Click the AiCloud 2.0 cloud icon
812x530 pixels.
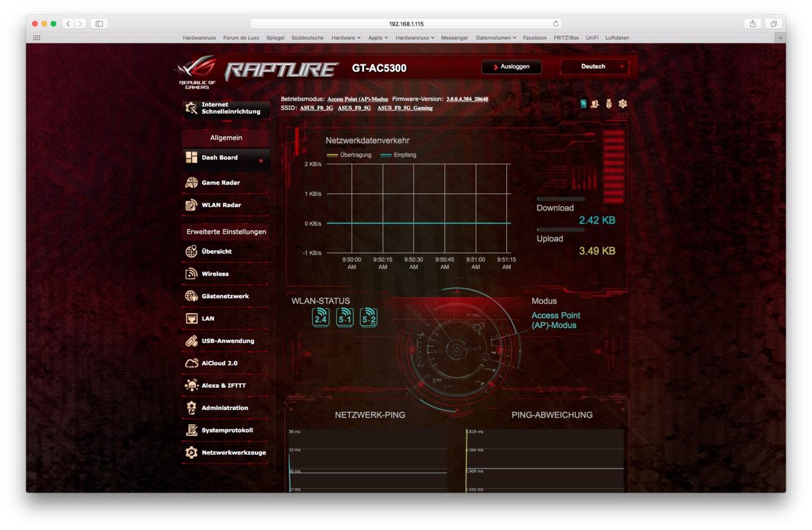point(191,363)
